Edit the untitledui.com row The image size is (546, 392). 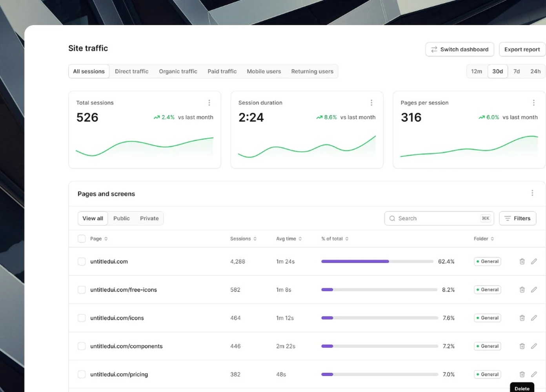pyautogui.click(x=534, y=261)
